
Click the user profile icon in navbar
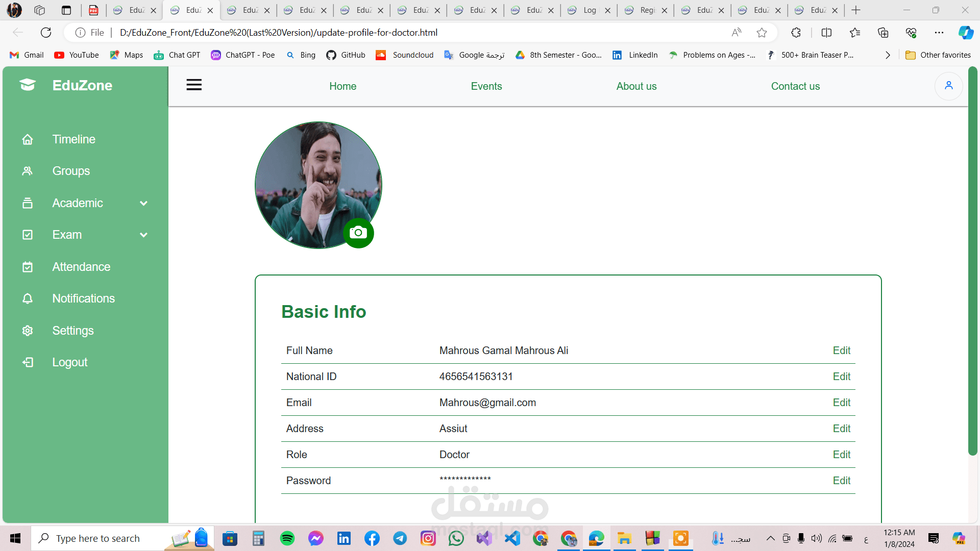(948, 86)
